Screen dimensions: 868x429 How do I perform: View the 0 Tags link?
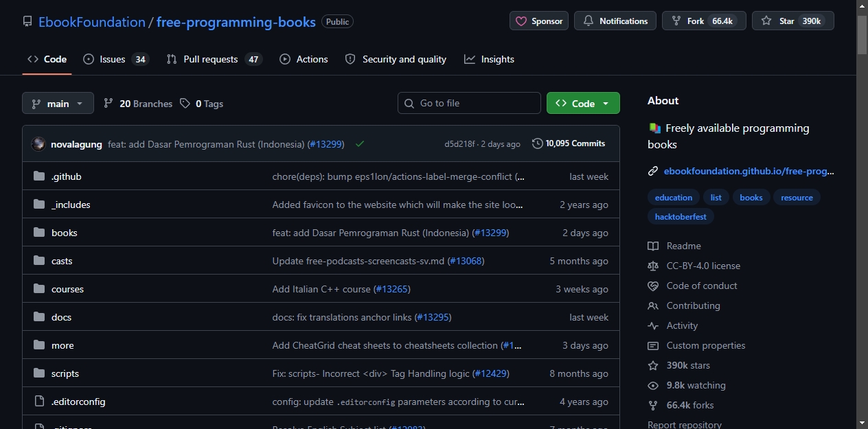pos(202,104)
